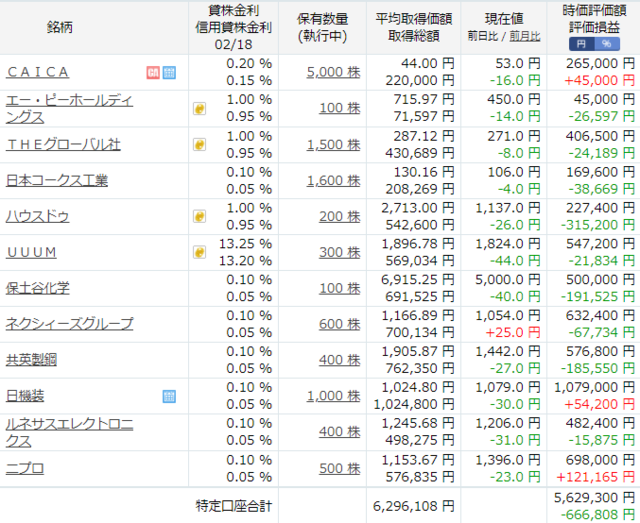Click the 400 株 quantity for ルネサスエレクトロニクス
The width and height of the screenshot is (640, 523).
point(340,432)
